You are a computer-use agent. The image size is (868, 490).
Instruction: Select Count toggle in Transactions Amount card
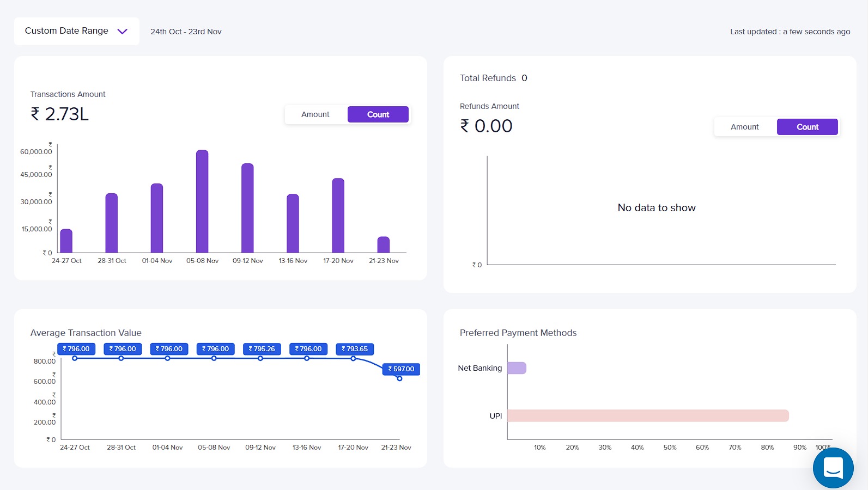click(378, 114)
